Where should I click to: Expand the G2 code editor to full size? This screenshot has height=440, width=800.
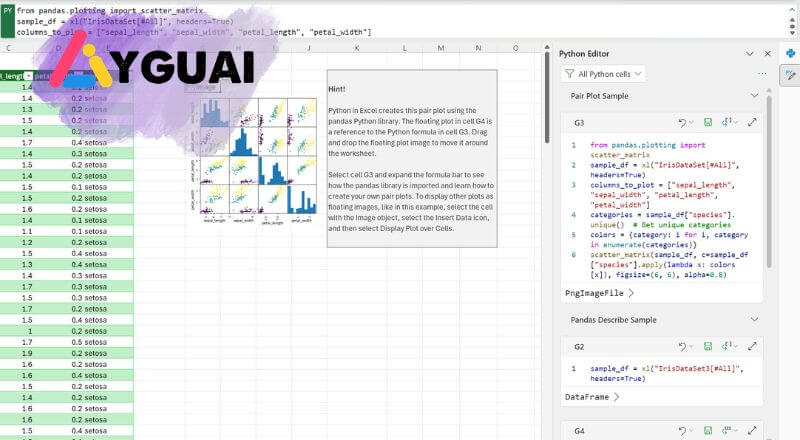(752, 347)
